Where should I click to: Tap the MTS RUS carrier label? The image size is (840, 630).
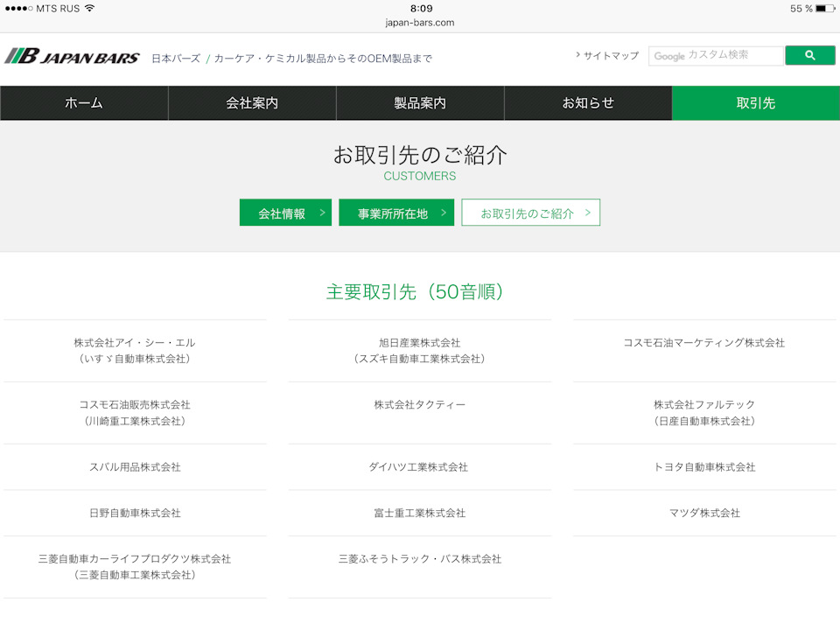pyautogui.click(x=58, y=9)
